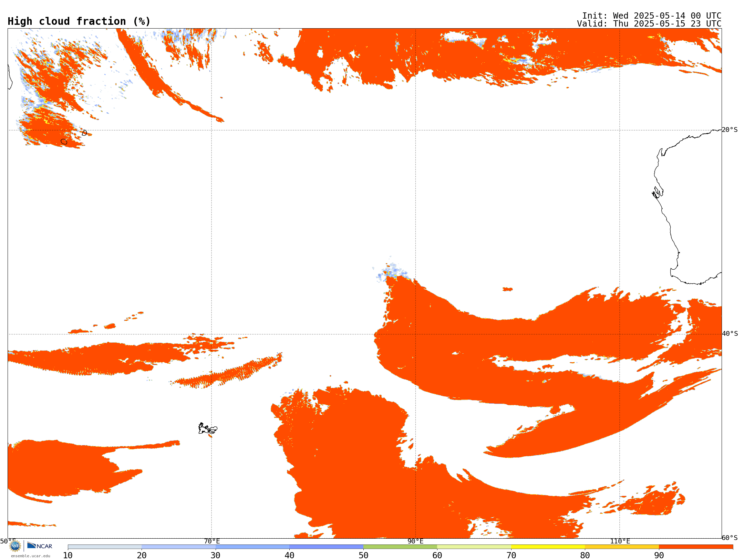The height and width of the screenshot is (560, 744).
Task: Click the colorbar tick label 60
Action: (437, 556)
